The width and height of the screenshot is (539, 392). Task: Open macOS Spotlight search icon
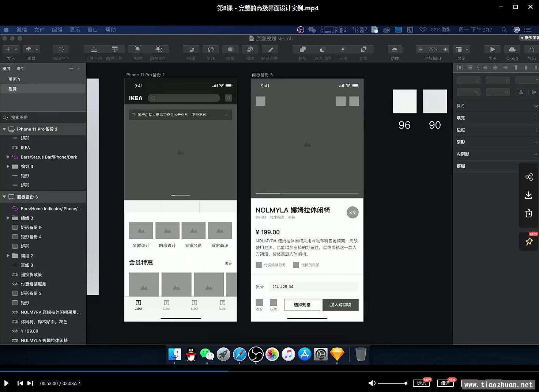coord(504,30)
